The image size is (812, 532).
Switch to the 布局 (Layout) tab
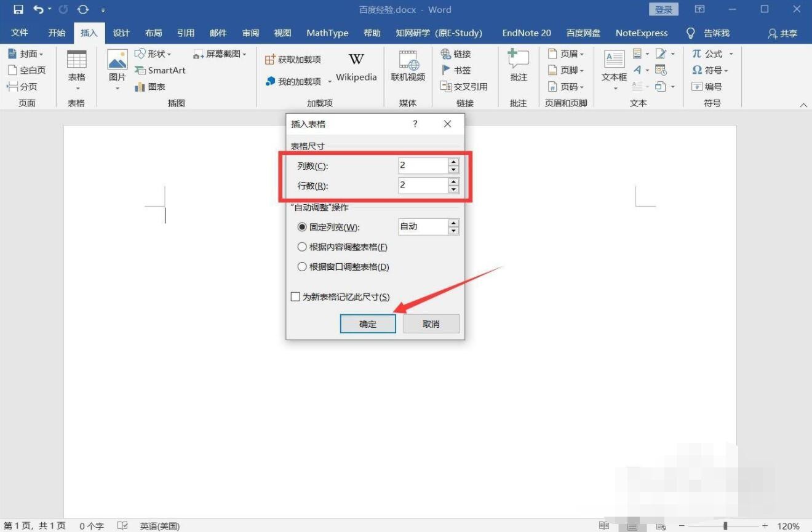point(154,33)
